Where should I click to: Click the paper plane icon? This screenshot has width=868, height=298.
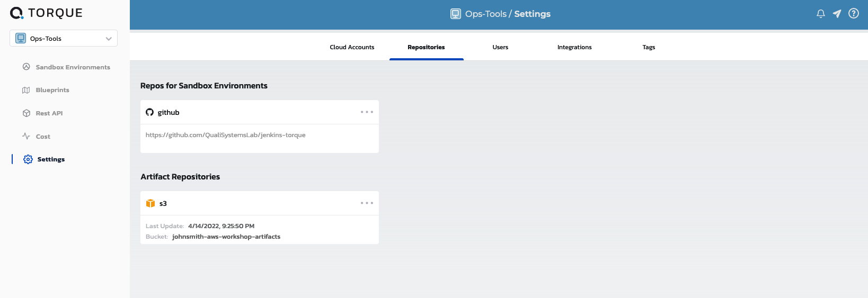coord(837,14)
